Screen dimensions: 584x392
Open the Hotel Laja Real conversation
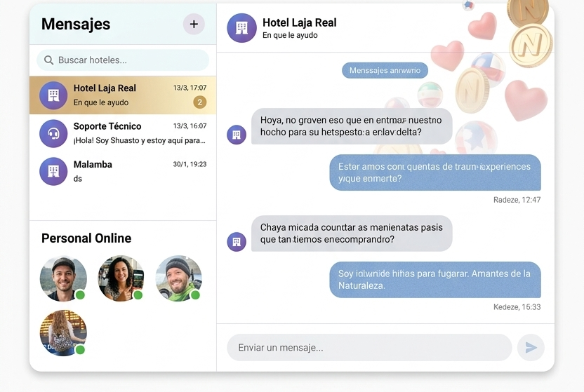(x=123, y=95)
